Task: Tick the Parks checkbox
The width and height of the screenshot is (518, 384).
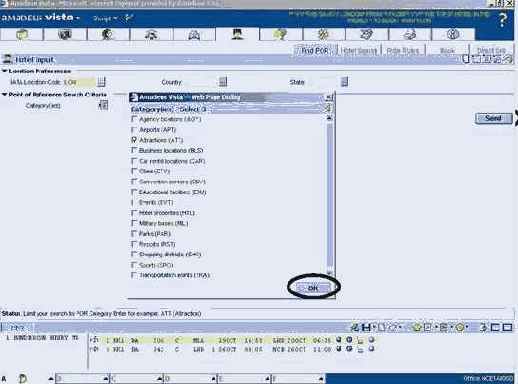Action: 134,233
